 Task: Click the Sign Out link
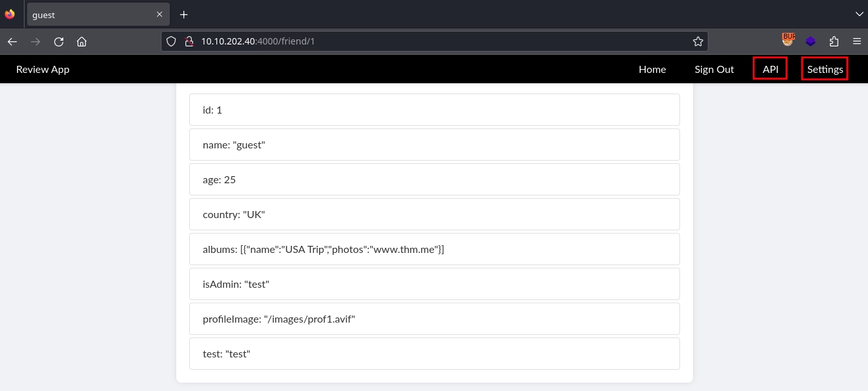point(714,69)
